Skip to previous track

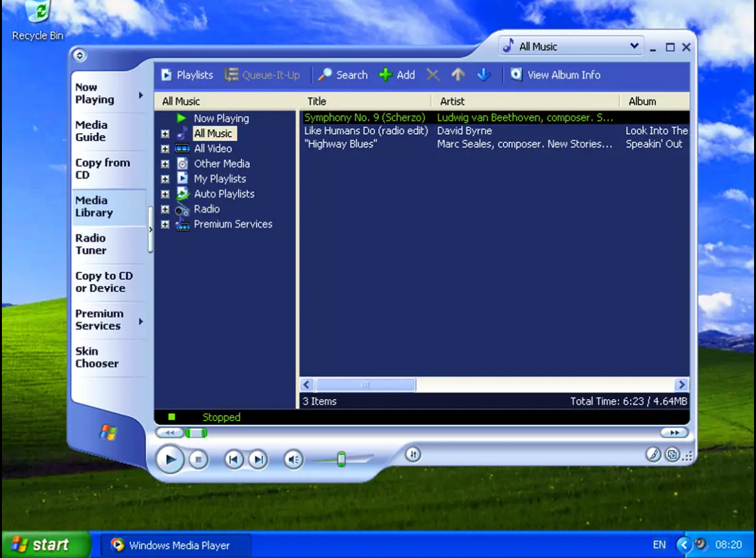coord(233,459)
